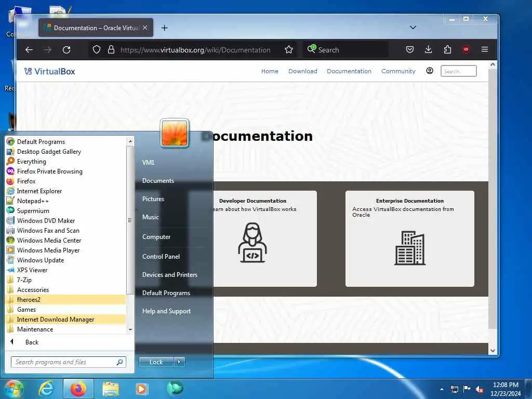Expand the Accessories folder
The width and height of the screenshot is (532, 399).
coord(66,290)
